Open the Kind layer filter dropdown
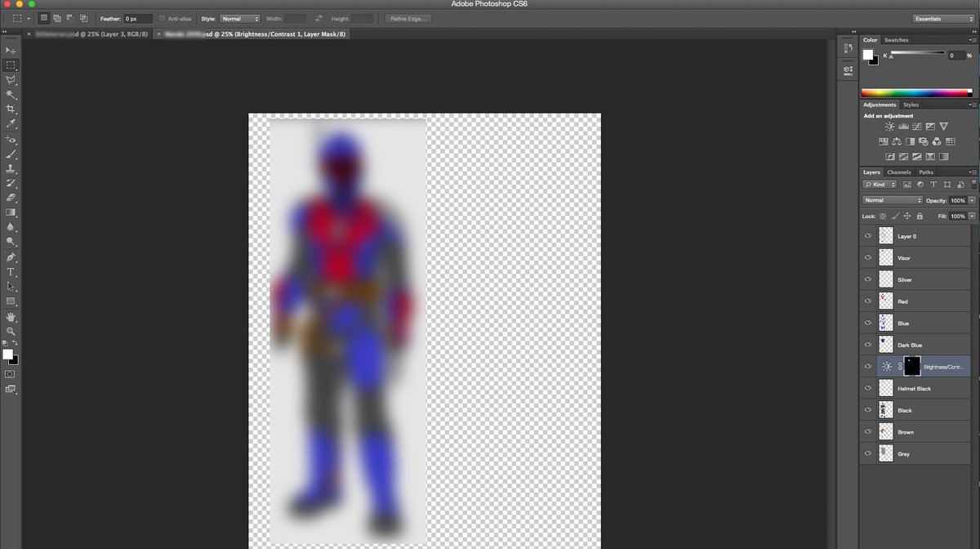 [880, 185]
